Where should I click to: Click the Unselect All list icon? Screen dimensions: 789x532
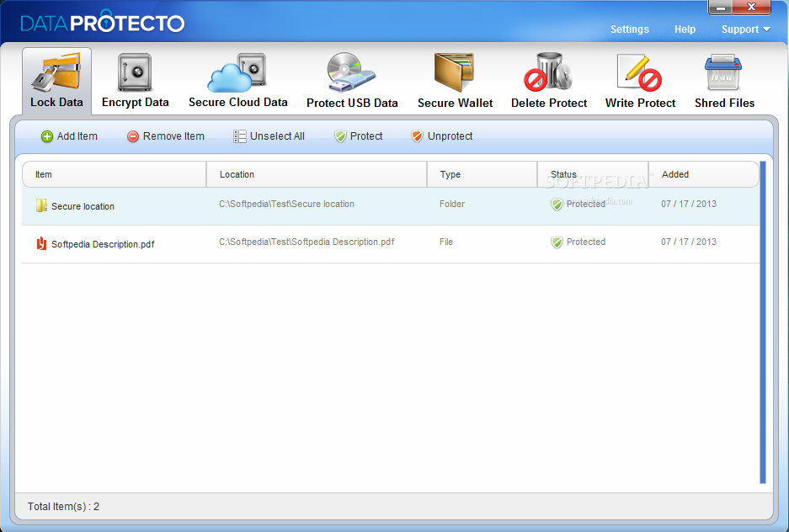click(239, 136)
